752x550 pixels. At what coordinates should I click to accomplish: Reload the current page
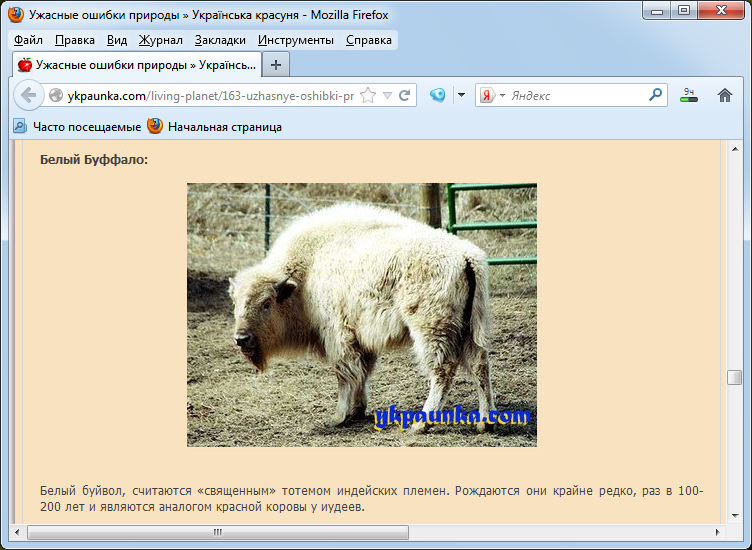click(405, 96)
